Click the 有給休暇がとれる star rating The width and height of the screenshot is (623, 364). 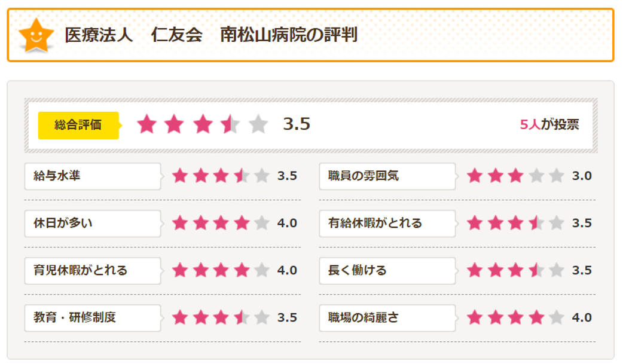pyautogui.click(x=515, y=223)
